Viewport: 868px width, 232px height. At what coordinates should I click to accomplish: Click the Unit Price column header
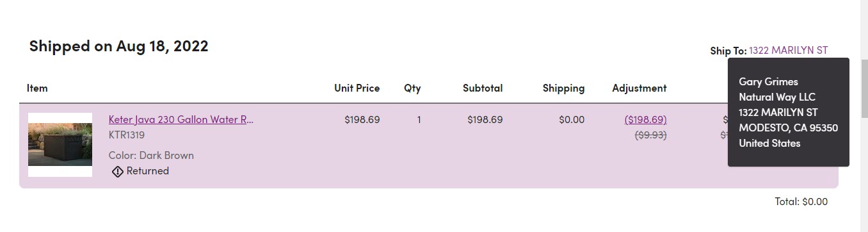tap(357, 88)
